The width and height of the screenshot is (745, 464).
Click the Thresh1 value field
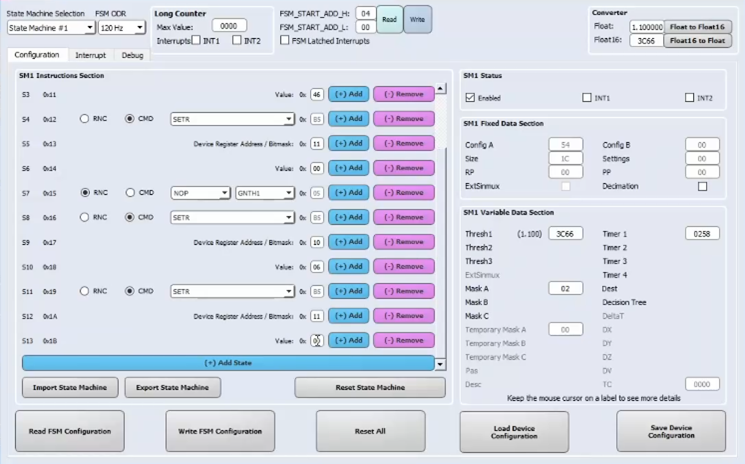point(565,234)
